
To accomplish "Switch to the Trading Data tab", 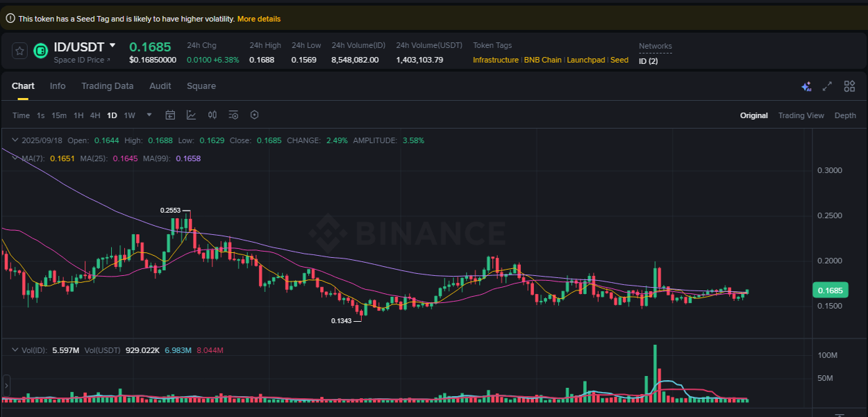I will (108, 85).
